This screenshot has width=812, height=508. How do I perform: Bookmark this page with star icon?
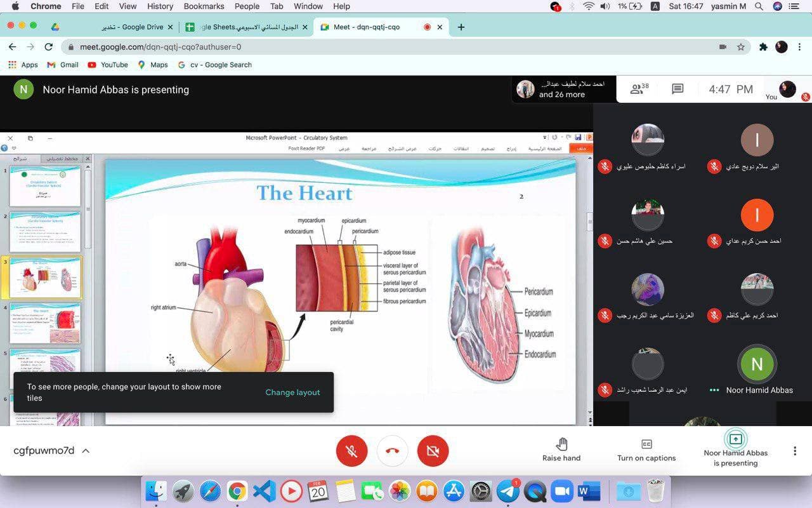741,47
